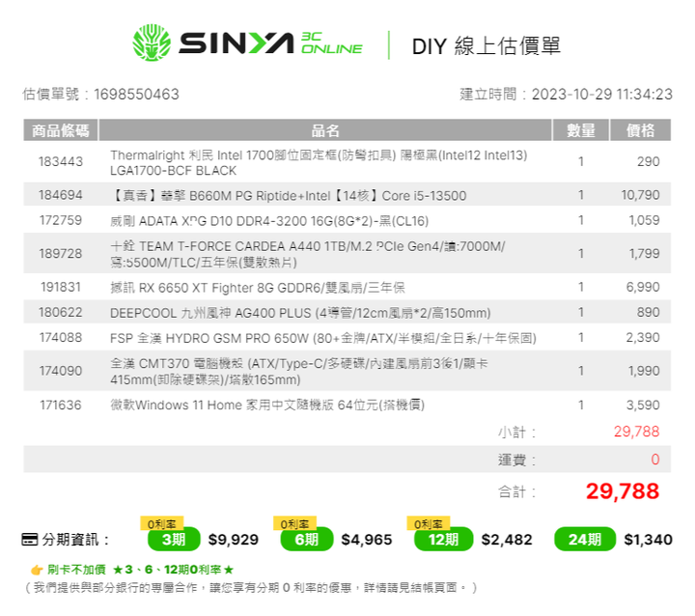
Task: Select the 24期 installment badge
Action: tap(585, 540)
